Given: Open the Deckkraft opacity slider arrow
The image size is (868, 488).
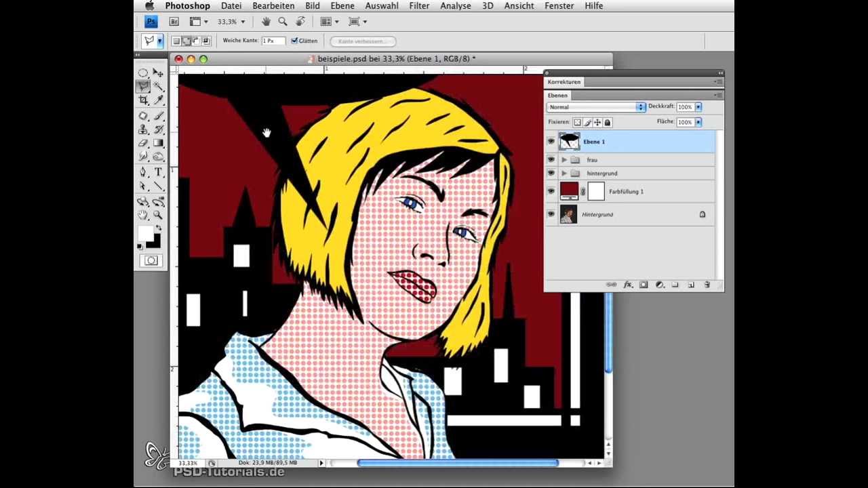Looking at the screenshot, I should 698,107.
